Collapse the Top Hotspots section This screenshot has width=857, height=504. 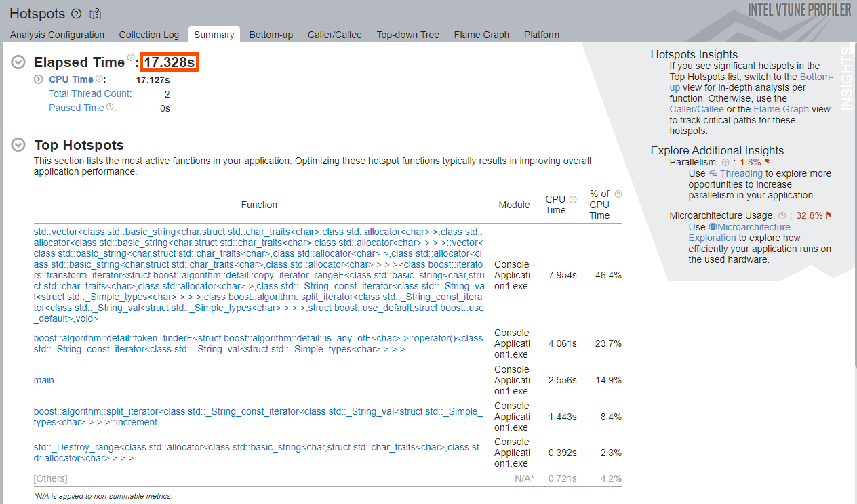[x=19, y=144]
